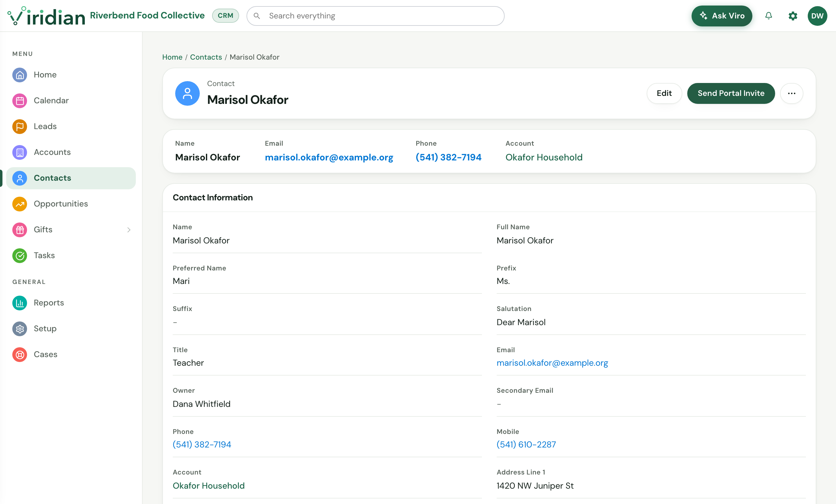Screen dimensions: 836x504
Task: Click the Cases lifebuoy icon
Action: pos(20,354)
